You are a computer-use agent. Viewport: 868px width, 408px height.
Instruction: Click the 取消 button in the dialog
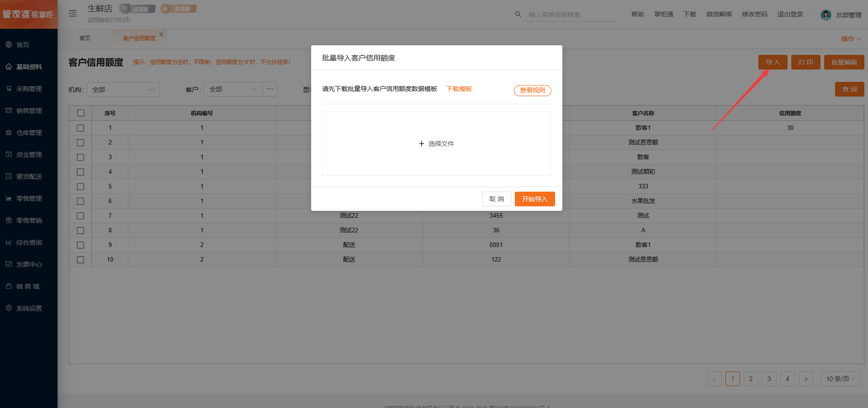coord(497,199)
